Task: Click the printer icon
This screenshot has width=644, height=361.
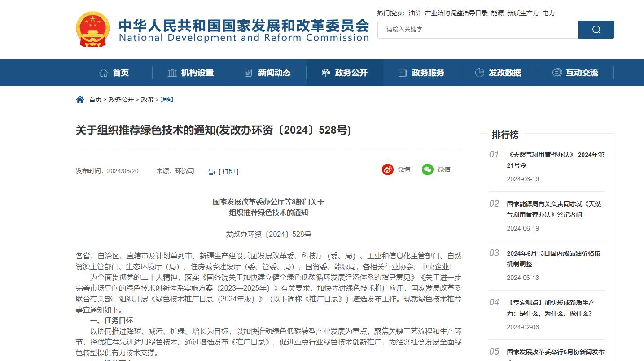Action: [x=211, y=172]
